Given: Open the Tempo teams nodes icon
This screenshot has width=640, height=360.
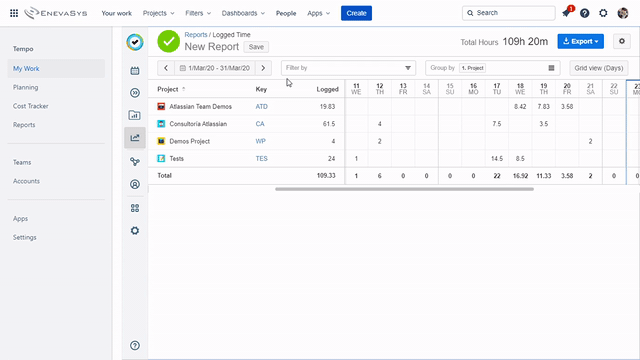Looking at the screenshot, I should point(135,162).
